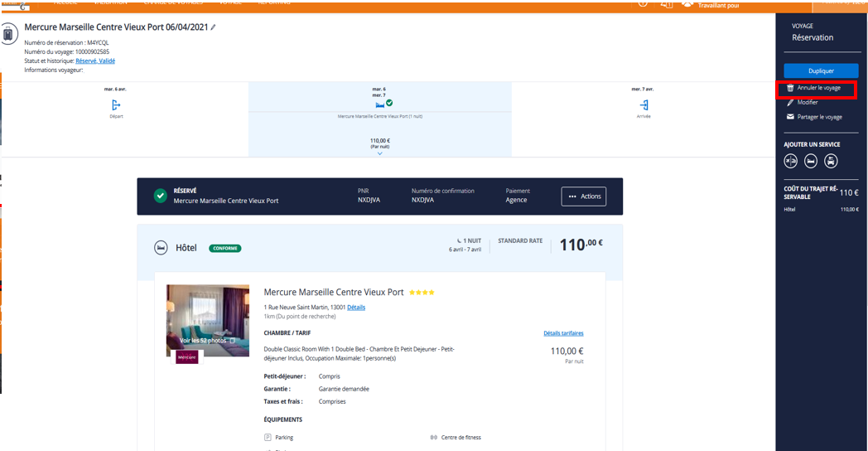Collapse price chevron under 110,00 € par nuit

pyautogui.click(x=379, y=153)
